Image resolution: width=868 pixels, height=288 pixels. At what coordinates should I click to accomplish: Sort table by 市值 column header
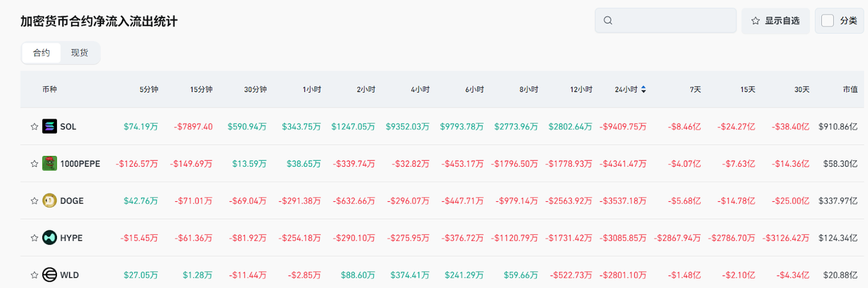click(850, 89)
